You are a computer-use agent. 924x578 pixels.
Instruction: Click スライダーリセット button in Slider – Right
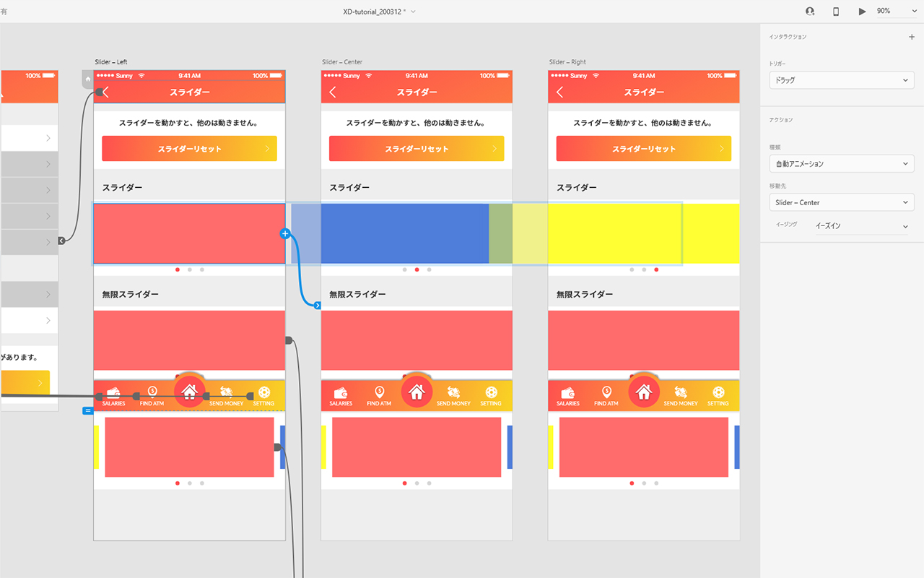click(644, 149)
